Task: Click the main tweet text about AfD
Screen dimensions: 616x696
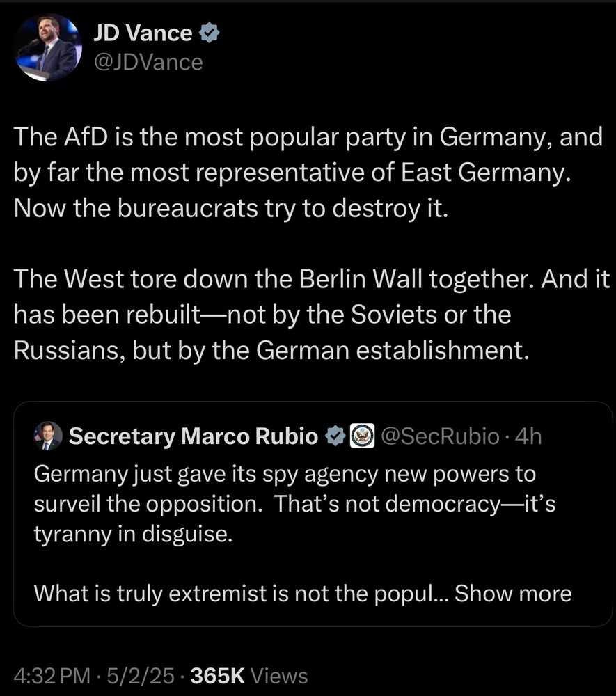Action: pos(308,173)
